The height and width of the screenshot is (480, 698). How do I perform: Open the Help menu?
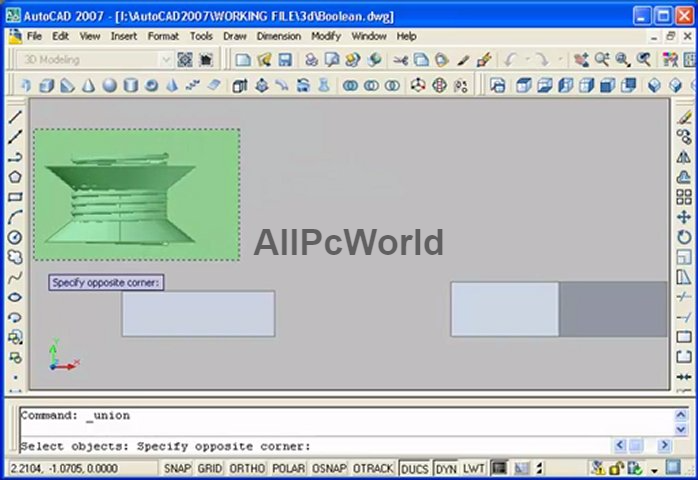point(406,36)
